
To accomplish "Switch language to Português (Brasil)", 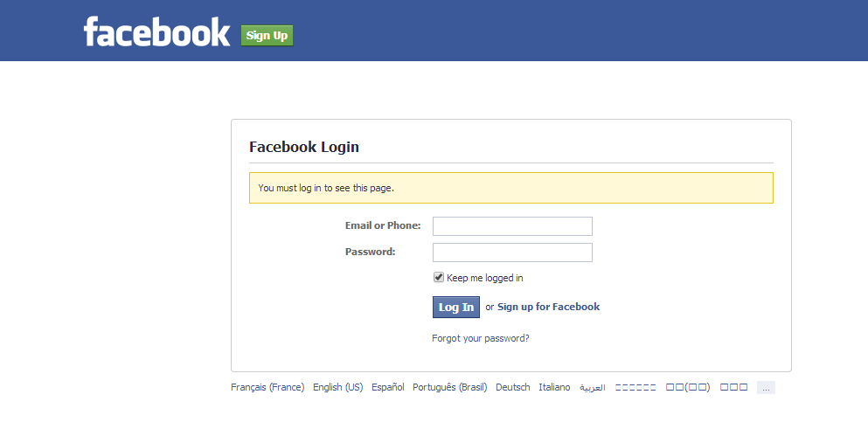I will click(x=449, y=387).
